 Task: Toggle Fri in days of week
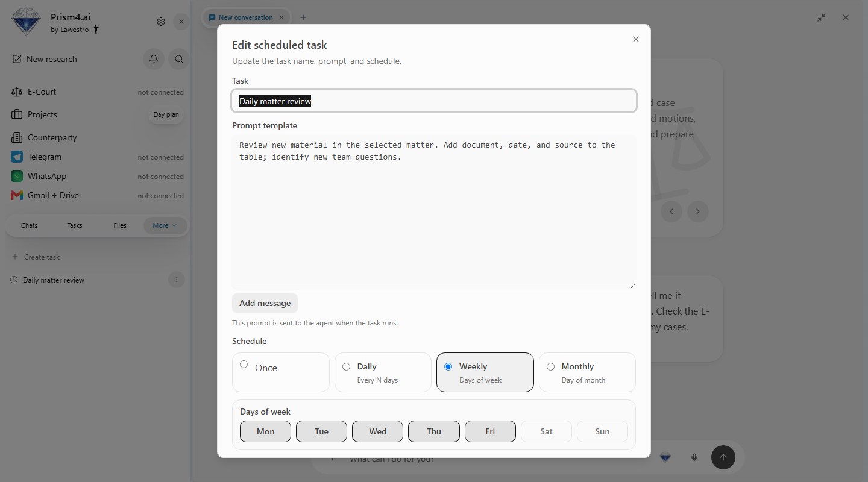(490, 431)
